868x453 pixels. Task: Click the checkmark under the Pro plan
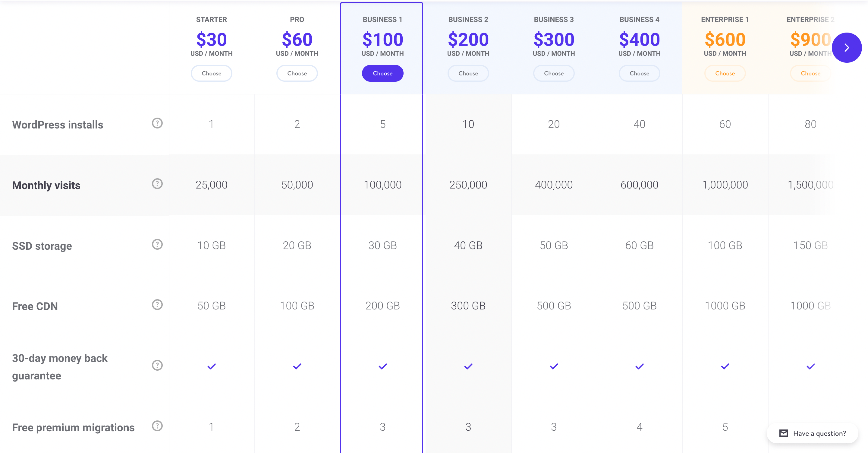coord(297,366)
